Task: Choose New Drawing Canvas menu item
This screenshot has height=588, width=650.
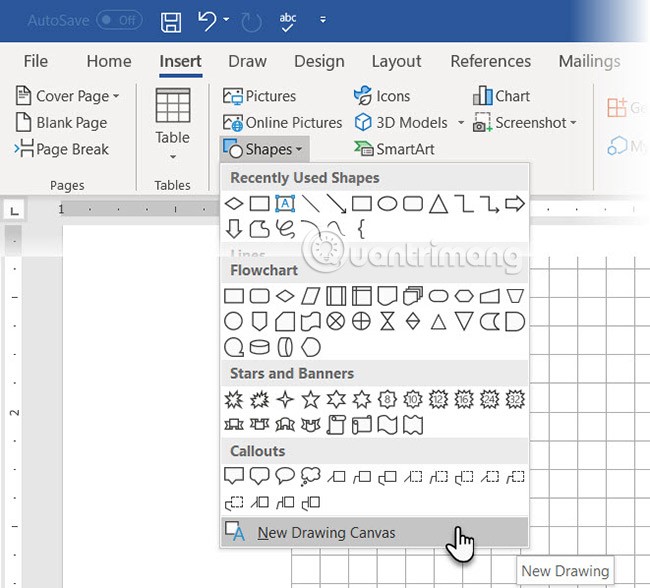Action: pos(375,532)
